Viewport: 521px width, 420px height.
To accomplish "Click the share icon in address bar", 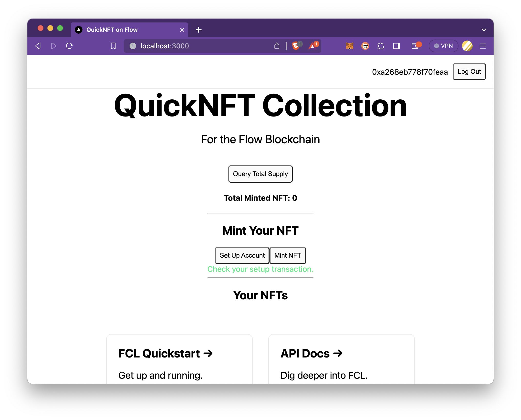I will [x=277, y=46].
